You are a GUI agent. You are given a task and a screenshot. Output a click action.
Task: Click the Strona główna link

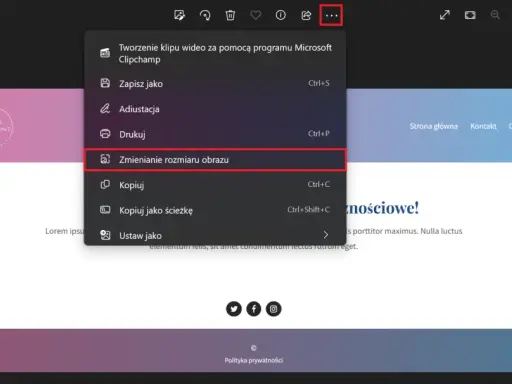434,126
